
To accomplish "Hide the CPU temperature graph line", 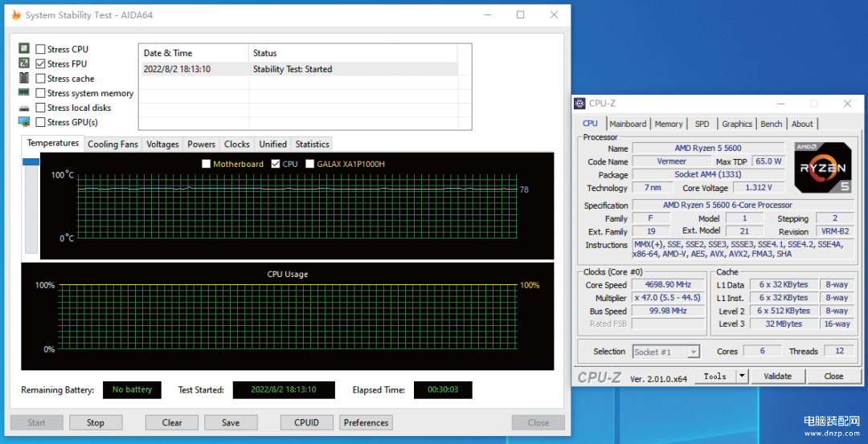I will tap(276, 164).
